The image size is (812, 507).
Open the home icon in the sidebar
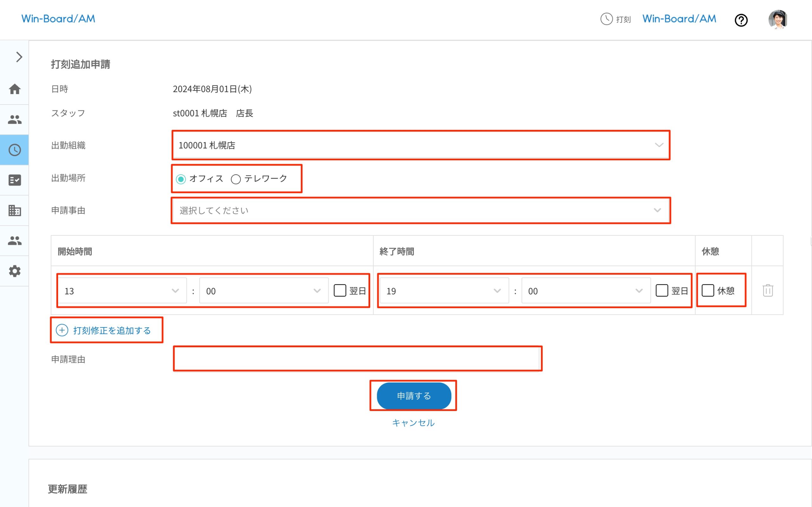14,89
